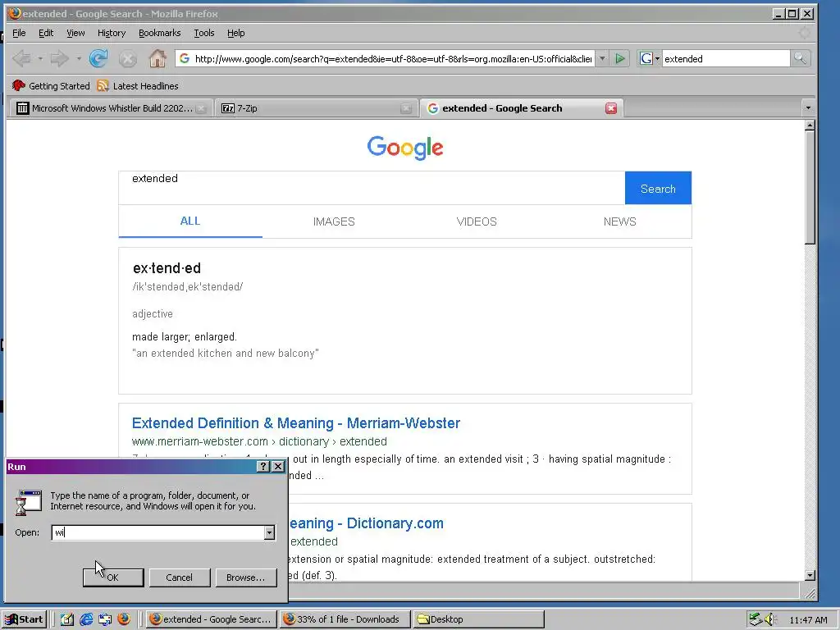This screenshot has width=840, height=630.
Task: Close the Run dialog with its X
Action: pos(278,467)
